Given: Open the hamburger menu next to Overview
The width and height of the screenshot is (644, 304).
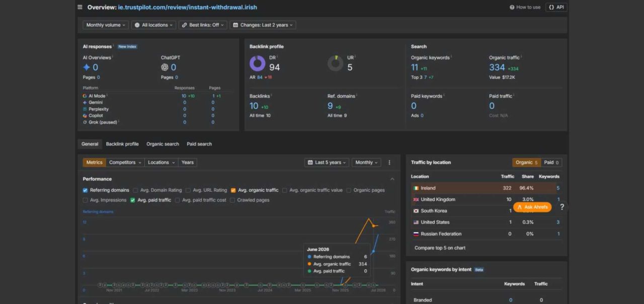Looking at the screenshot, I should click(80, 7).
